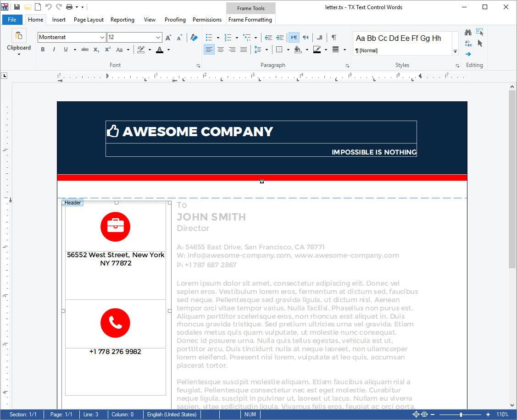
Task: Toggle strikethrough formatting
Action: pos(85,50)
